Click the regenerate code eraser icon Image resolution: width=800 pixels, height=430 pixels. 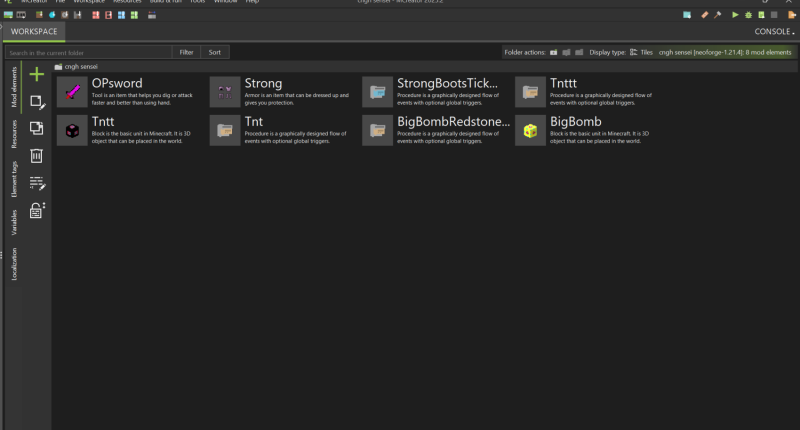coord(705,15)
